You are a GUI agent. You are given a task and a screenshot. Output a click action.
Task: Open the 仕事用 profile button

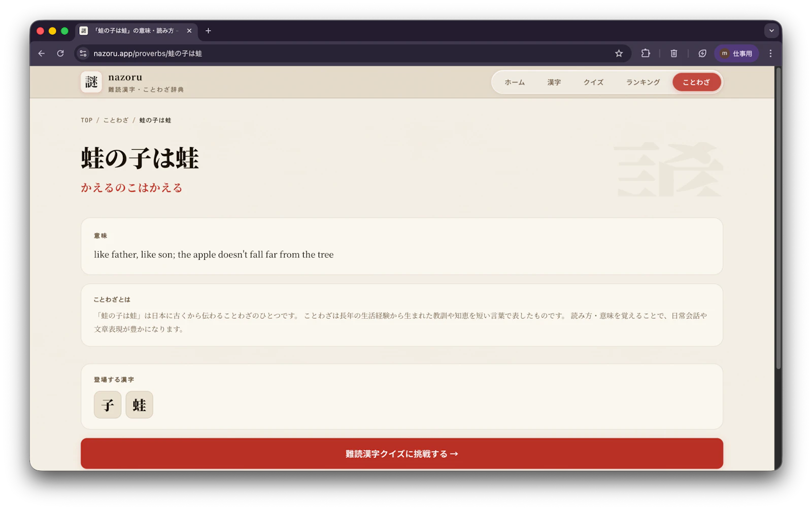pos(736,53)
